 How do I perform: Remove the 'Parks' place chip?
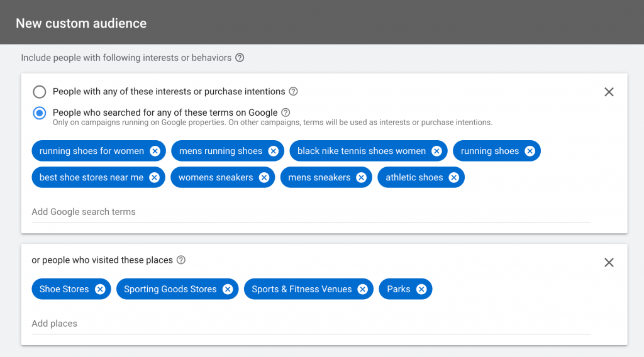point(421,289)
